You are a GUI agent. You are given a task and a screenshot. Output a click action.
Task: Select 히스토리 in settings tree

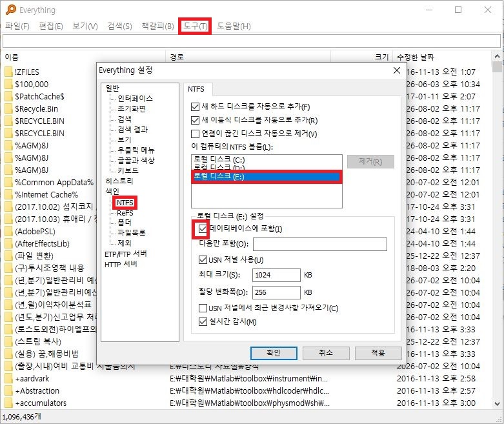pyautogui.click(x=119, y=181)
